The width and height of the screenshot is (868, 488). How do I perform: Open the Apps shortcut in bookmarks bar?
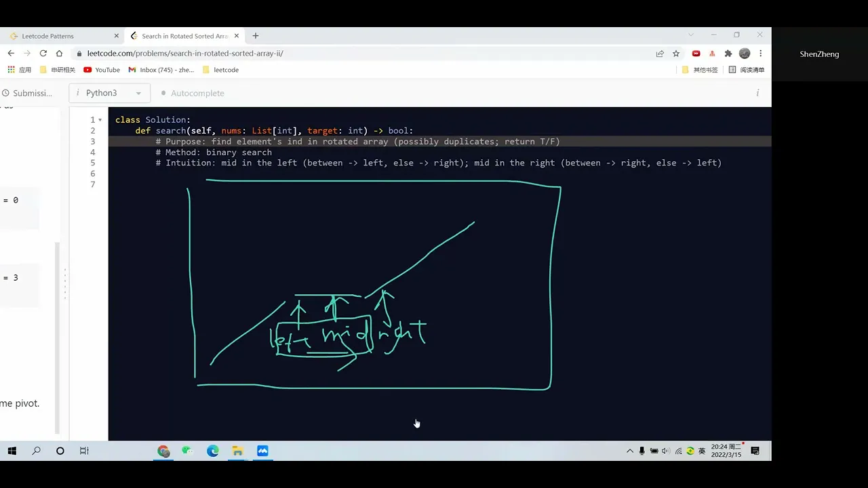pos(19,70)
